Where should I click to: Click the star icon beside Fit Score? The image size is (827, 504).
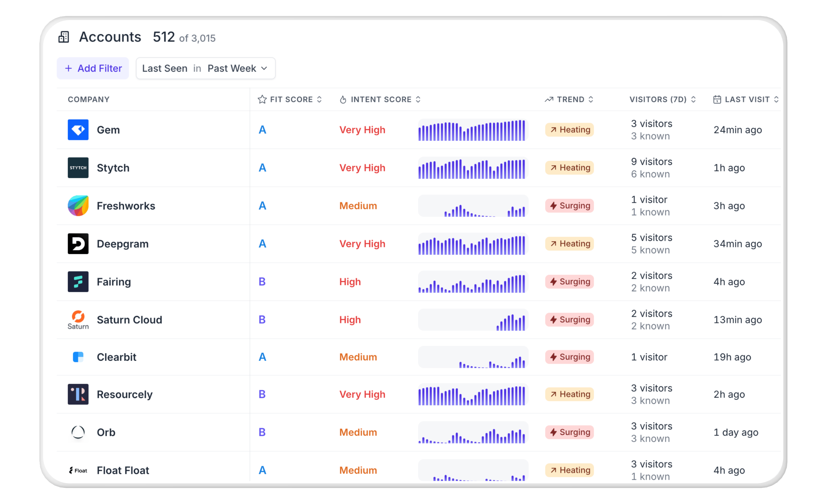[262, 99]
